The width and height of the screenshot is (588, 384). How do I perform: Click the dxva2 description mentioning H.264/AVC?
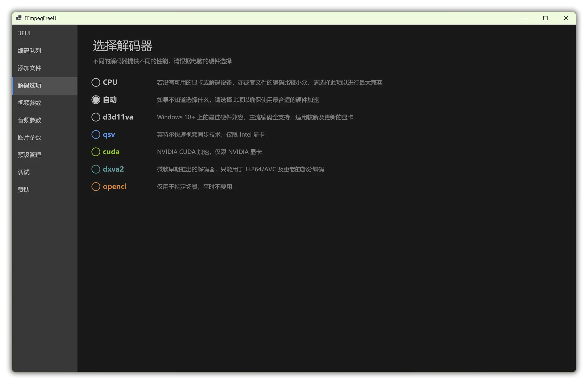(240, 169)
